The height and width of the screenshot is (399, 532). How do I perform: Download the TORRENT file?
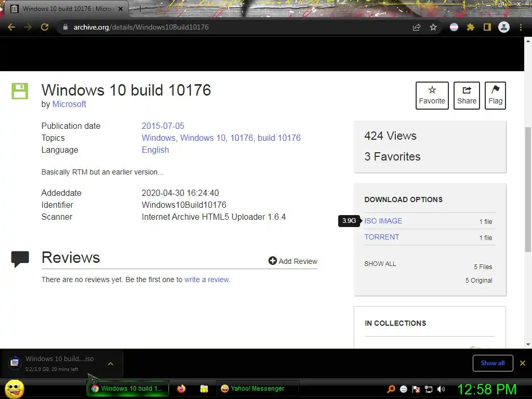[x=382, y=237]
